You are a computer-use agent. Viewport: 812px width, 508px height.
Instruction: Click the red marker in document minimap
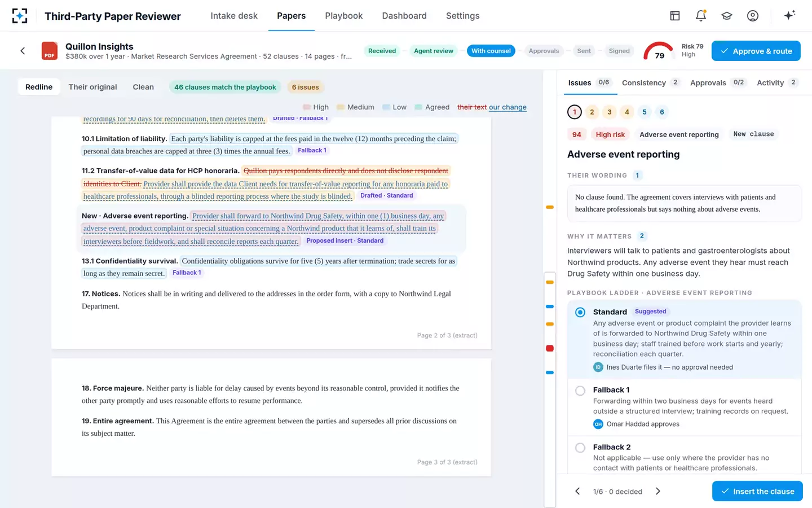[x=550, y=348]
